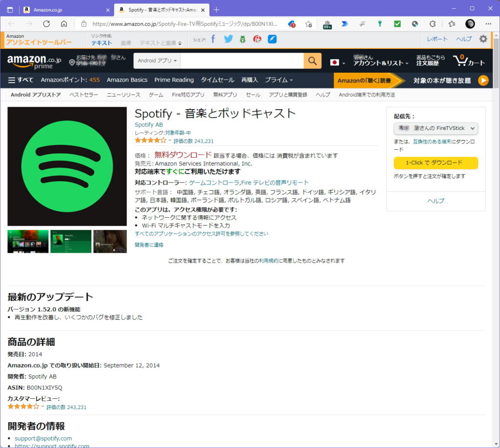Open a new browser tab
This screenshot has height=448, width=500.
(x=216, y=10)
